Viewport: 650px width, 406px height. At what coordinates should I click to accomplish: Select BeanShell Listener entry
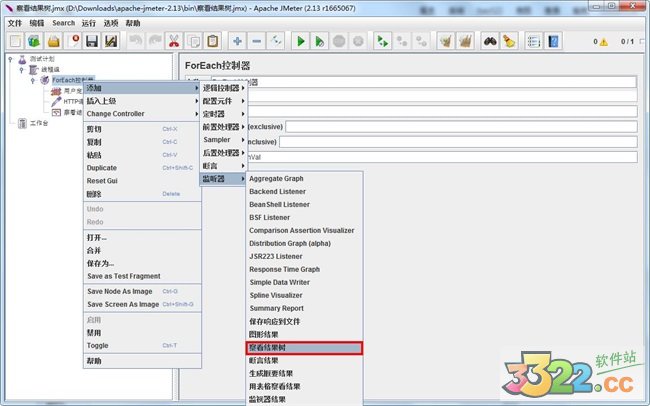pos(304,204)
